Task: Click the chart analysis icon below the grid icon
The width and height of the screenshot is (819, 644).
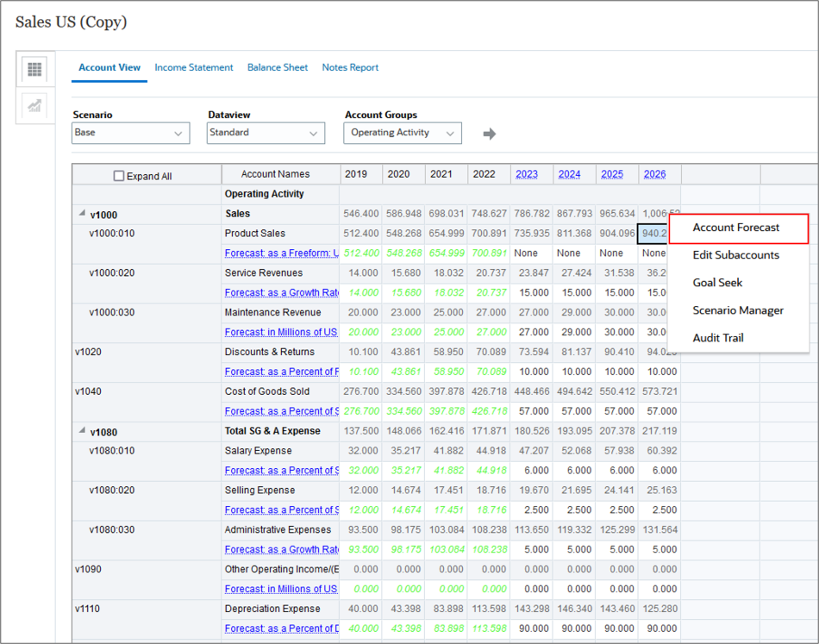Action: coord(34,105)
